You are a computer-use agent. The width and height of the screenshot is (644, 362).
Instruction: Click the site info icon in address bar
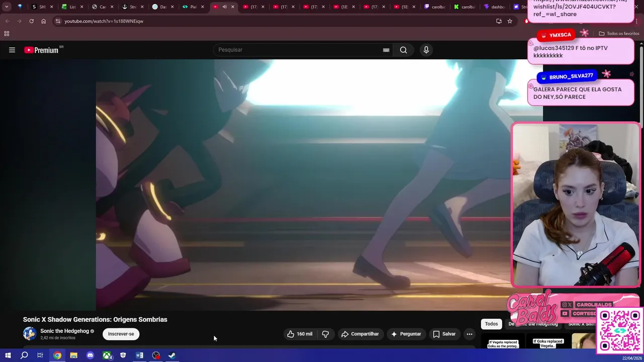pos(58,21)
